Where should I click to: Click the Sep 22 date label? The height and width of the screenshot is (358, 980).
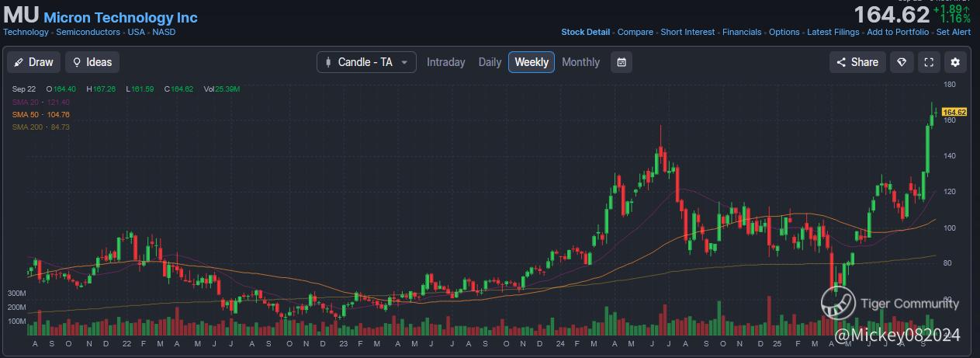pos(25,89)
